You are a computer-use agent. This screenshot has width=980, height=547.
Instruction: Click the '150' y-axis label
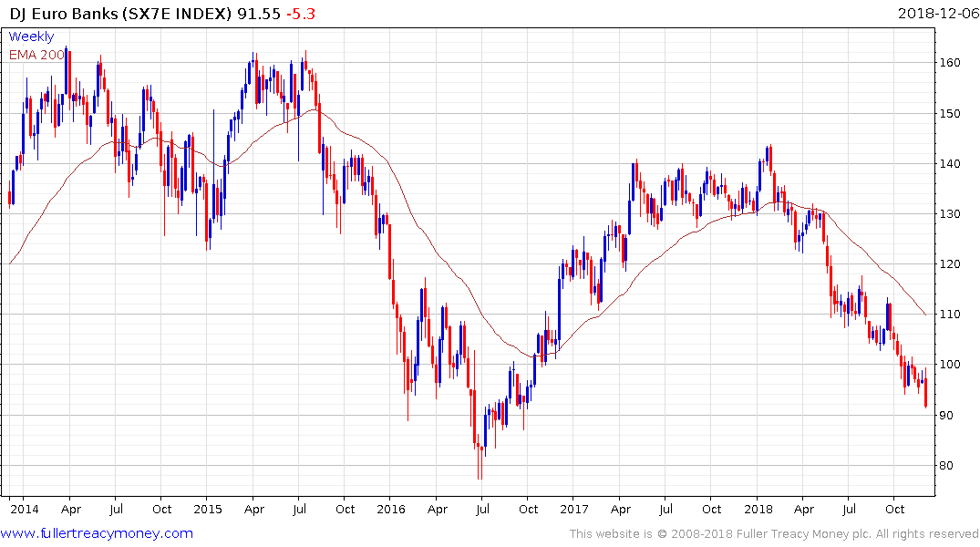click(950, 113)
